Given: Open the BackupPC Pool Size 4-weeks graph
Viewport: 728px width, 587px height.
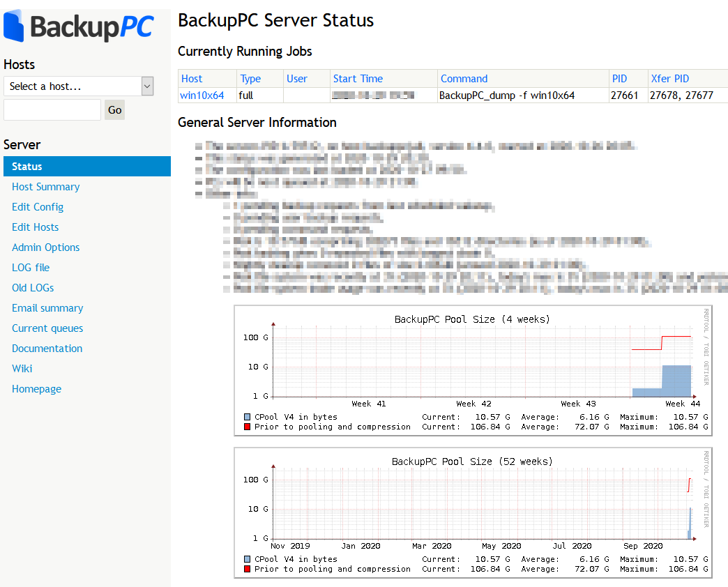Looking at the screenshot, I should (x=473, y=369).
